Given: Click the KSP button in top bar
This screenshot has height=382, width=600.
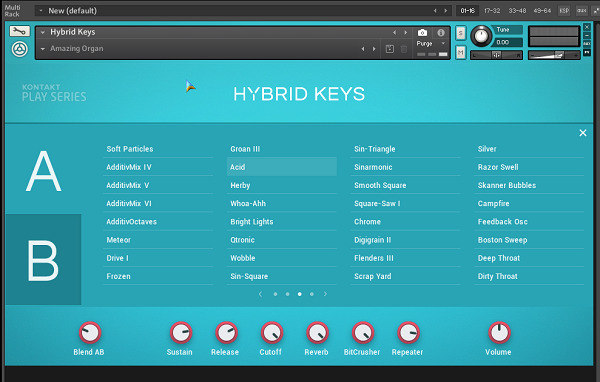Looking at the screenshot, I should (564, 11).
